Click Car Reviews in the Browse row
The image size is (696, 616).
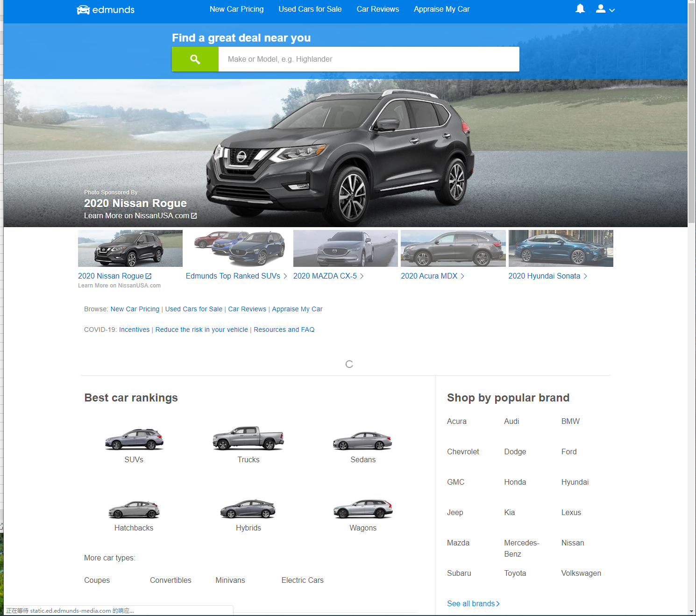coord(247,309)
